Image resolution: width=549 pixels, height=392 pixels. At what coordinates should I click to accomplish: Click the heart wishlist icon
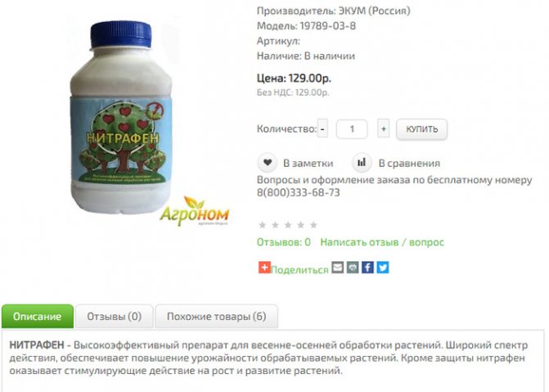tap(268, 163)
